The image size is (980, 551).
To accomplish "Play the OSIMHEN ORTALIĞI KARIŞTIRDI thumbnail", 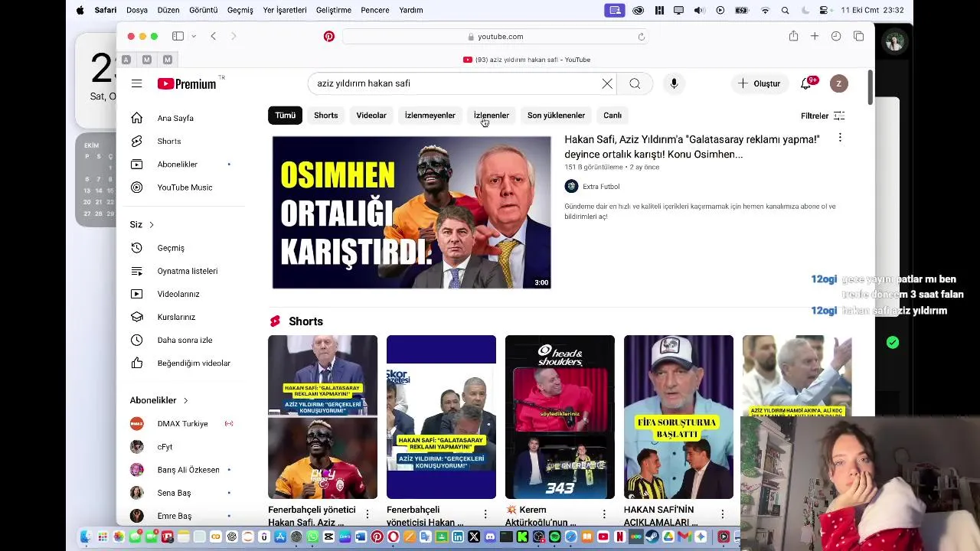I will tap(411, 212).
